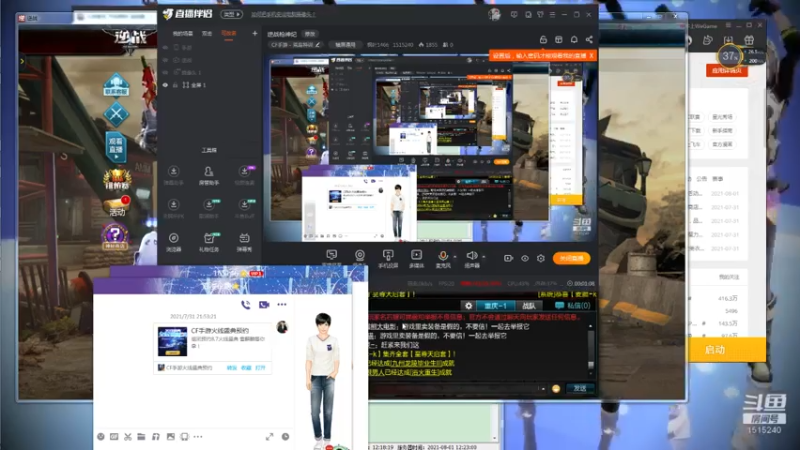This screenshot has height=450, width=800.
Task: Switch to the second scene tab
Action: 207,34
